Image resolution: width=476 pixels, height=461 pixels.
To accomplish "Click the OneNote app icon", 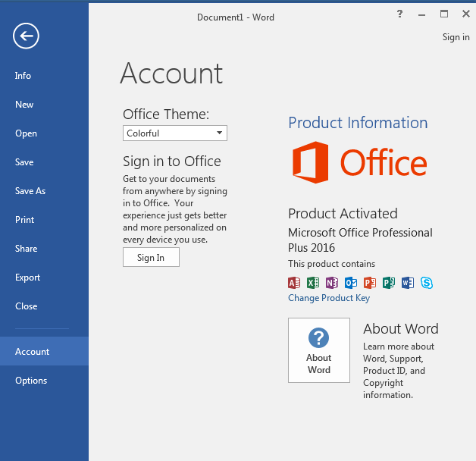I will 332,283.
